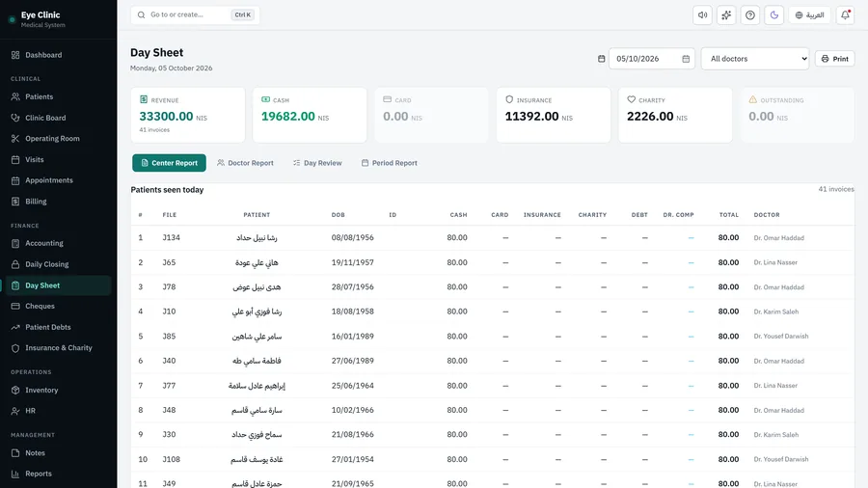The image size is (868, 488).
Task: Switch to the Doctor Report tab
Action: point(245,163)
